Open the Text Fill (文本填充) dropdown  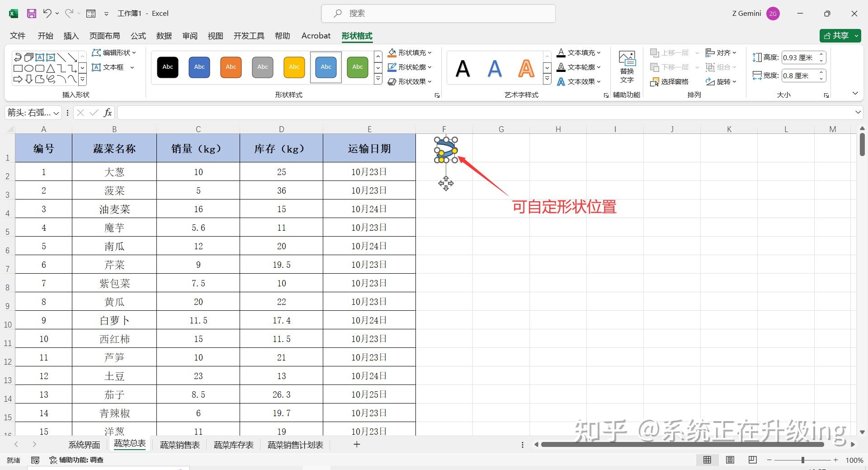point(579,53)
